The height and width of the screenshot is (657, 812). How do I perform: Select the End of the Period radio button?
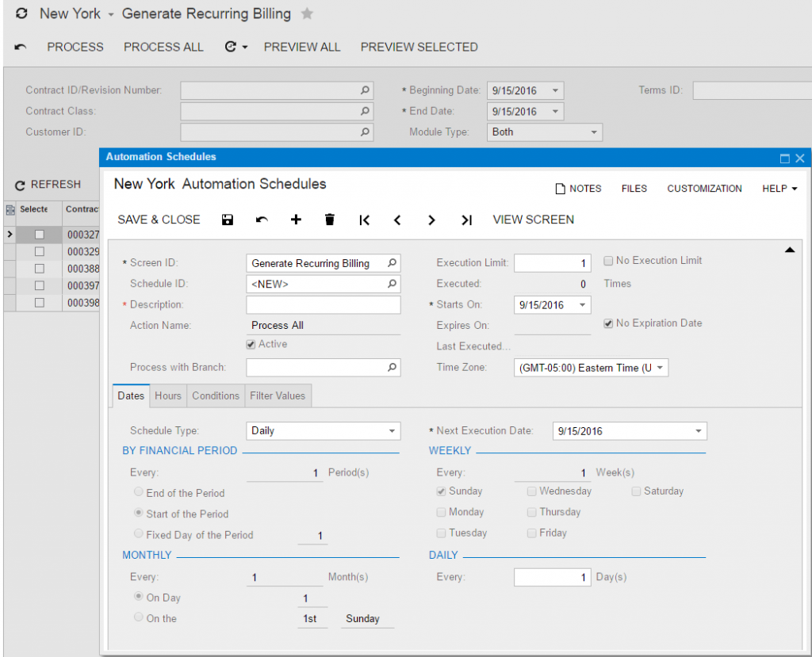[139, 491]
